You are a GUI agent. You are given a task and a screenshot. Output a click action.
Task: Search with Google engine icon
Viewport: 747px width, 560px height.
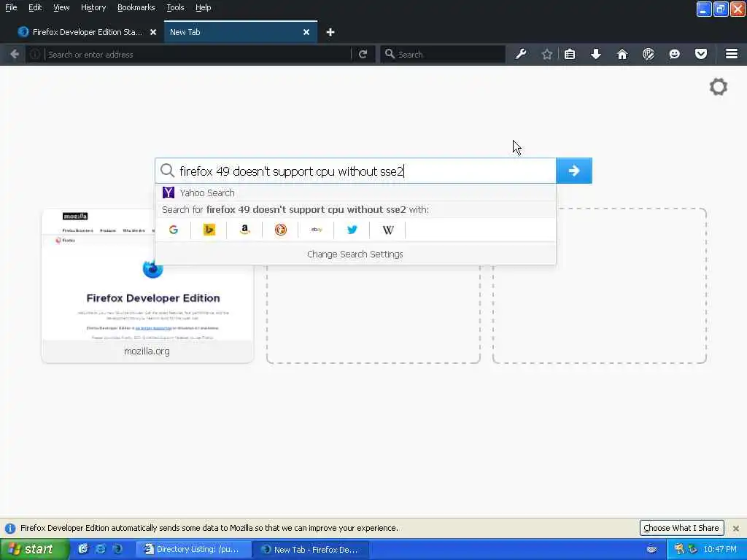pyautogui.click(x=173, y=230)
